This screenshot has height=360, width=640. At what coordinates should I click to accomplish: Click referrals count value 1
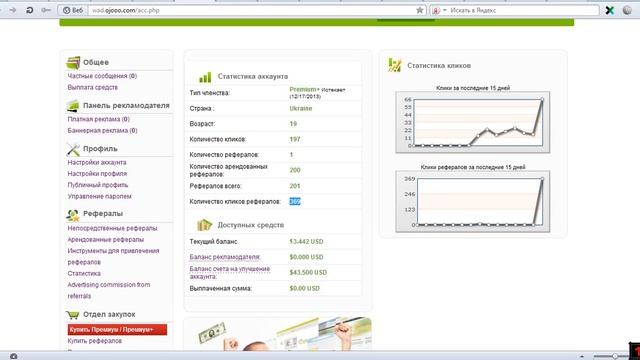[291, 155]
